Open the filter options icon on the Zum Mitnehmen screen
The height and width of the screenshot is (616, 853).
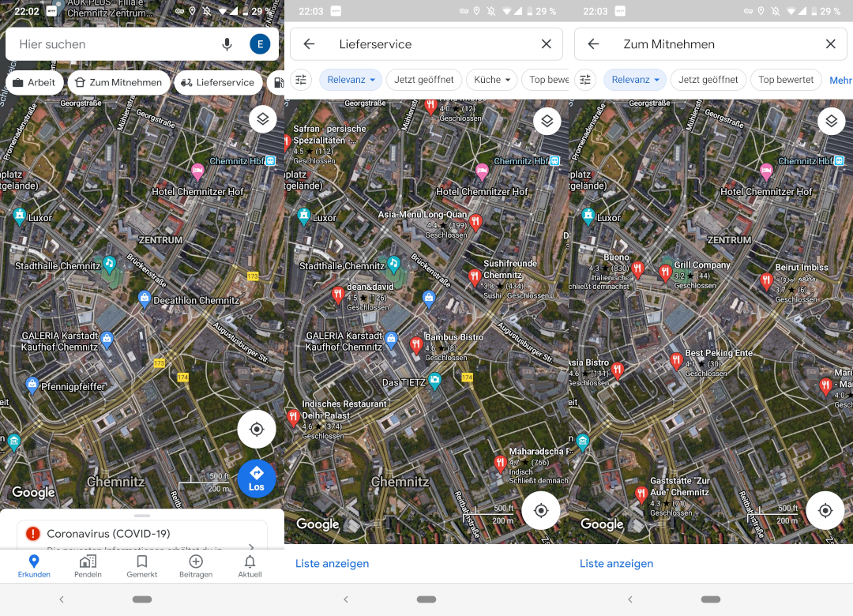[x=585, y=80]
